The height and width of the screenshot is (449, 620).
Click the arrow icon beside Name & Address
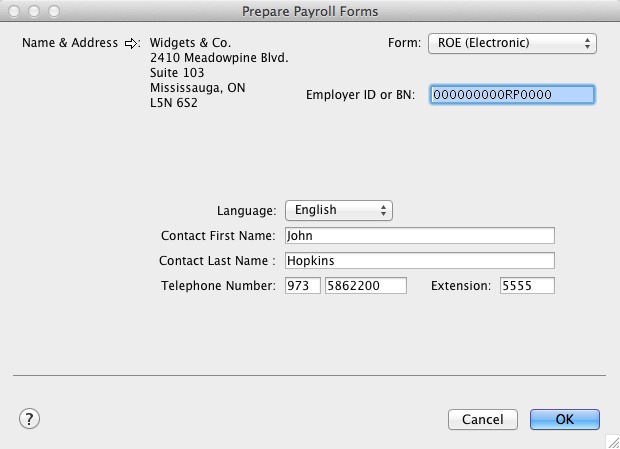click(134, 44)
